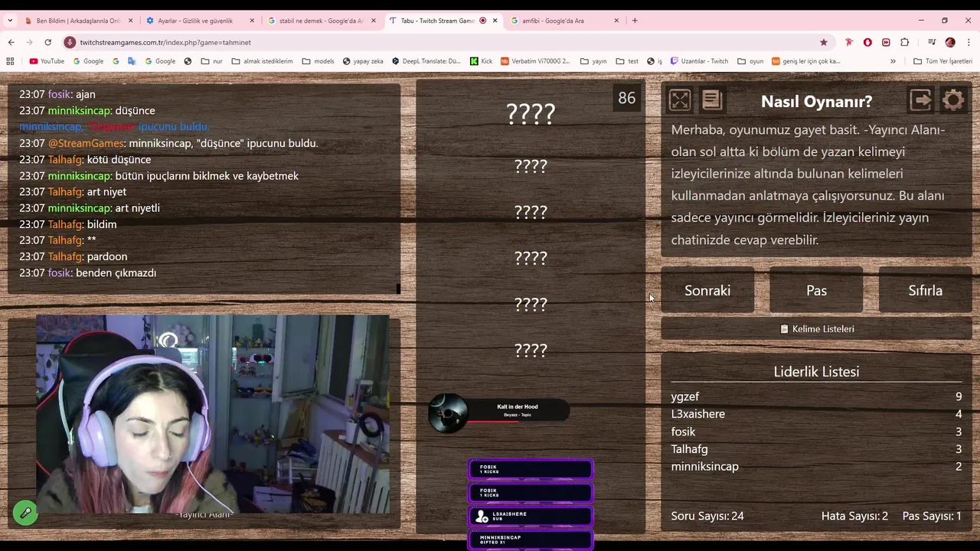Open the media control toolbar icon
980x551 pixels.
[932, 42]
